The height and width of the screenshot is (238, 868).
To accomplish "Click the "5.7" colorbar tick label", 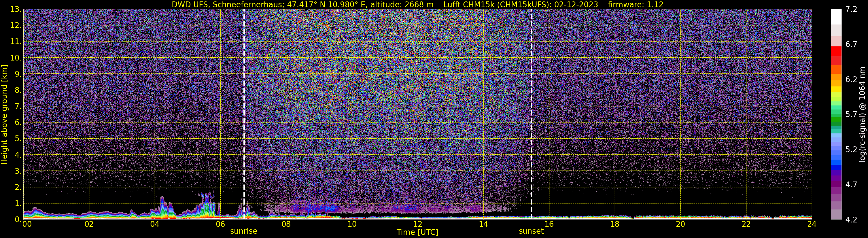I will click(851, 115).
